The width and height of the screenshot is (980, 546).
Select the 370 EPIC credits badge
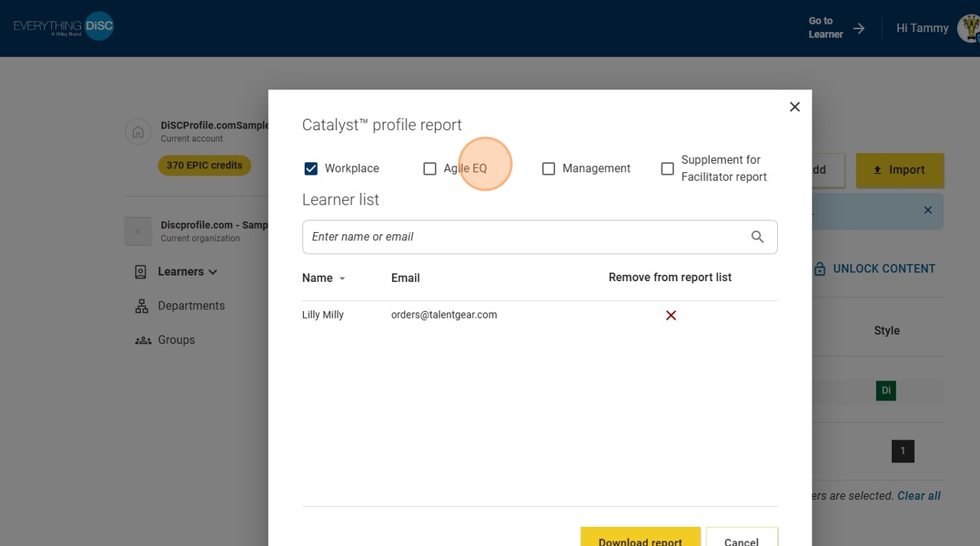click(204, 165)
